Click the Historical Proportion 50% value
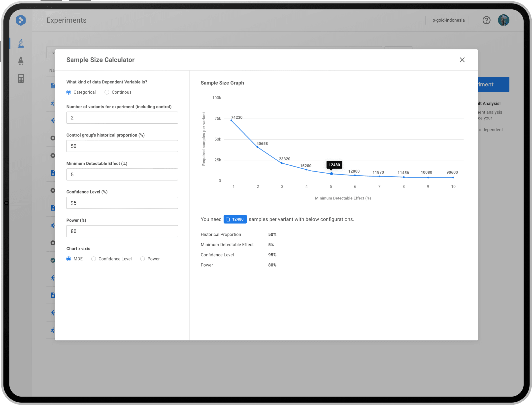Image resolution: width=532 pixels, height=405 pixels. point(272,234)
